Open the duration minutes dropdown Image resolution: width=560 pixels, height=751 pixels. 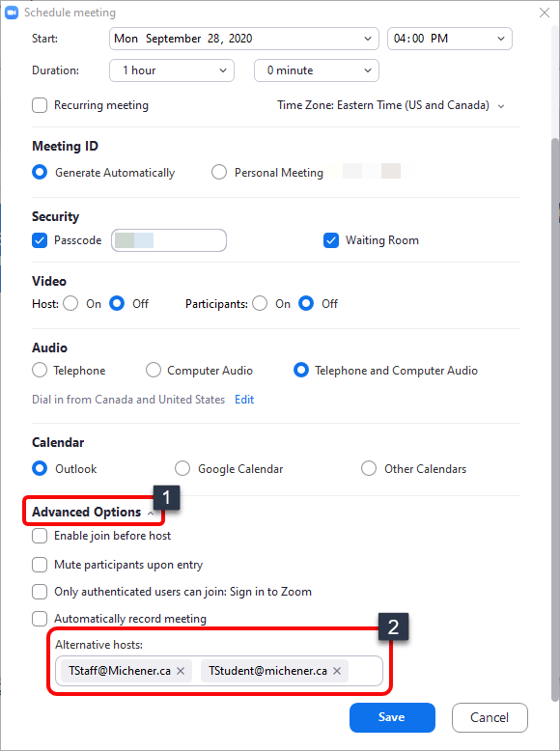coord(316,70)
